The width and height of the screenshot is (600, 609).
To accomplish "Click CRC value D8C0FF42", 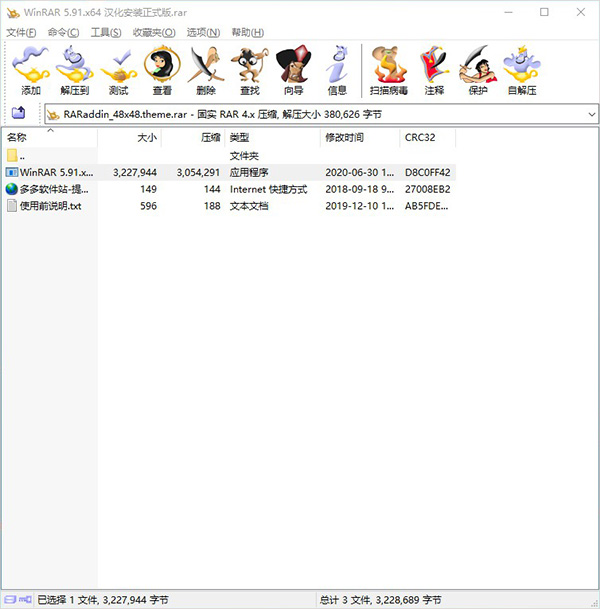I will click(x=428, y=172).
